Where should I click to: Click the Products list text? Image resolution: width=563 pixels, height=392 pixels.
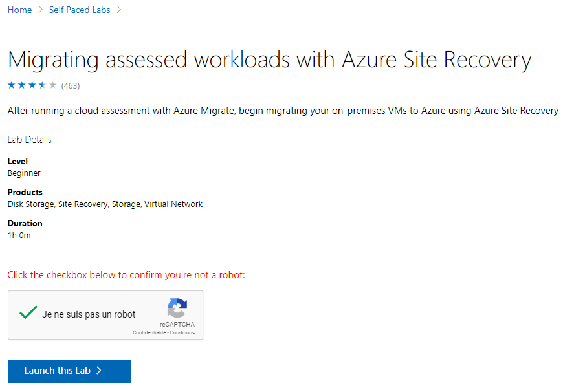[x=105, y=204]
